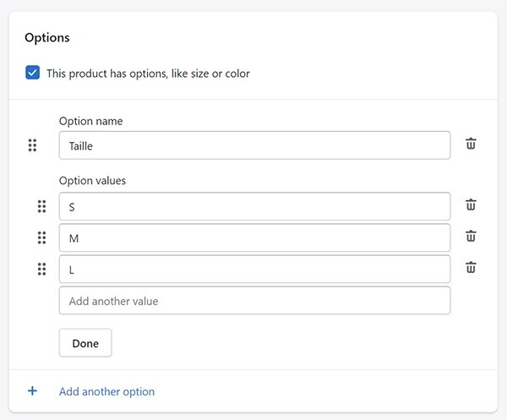The width and height of the screenshot is (507, 420).
Task: Focus the Option name field containing Taille
Action: 255,145
